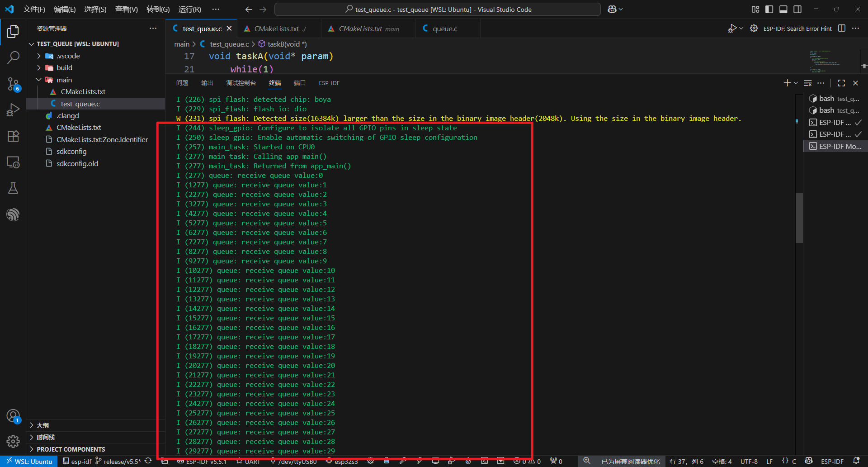
Task: Open Source Control view with badge 6
Action: [13, 84]
